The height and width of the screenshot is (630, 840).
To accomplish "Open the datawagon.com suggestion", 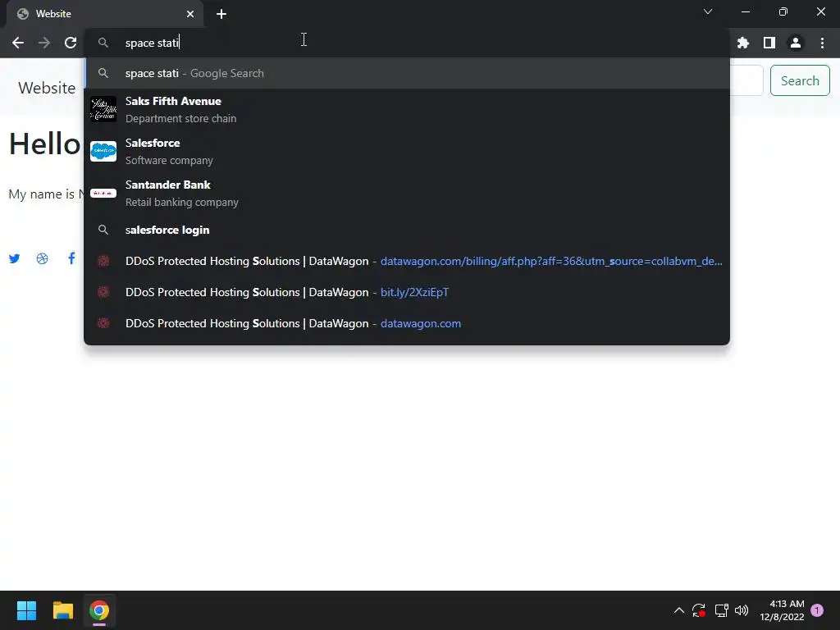I will click(x=407, y=323).
